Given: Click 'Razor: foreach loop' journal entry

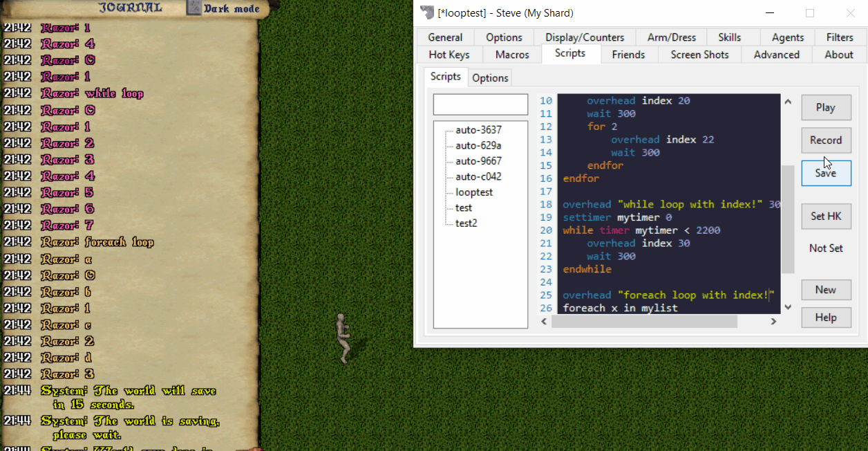Looking at the screenshot, I should 97,242.
